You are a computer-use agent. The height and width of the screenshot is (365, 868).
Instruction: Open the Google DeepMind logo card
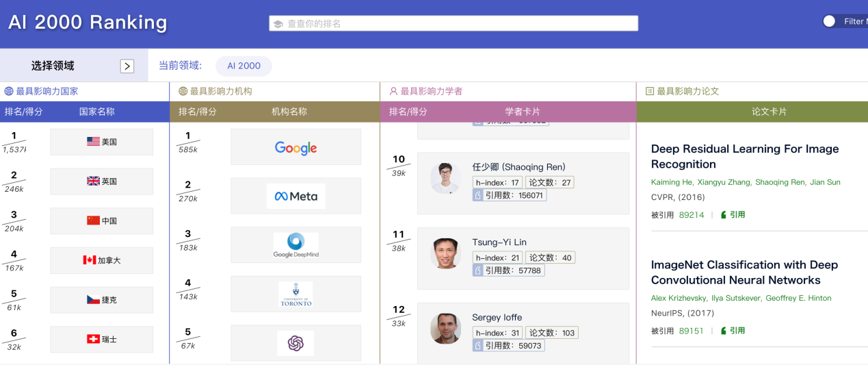click(295, 245)
